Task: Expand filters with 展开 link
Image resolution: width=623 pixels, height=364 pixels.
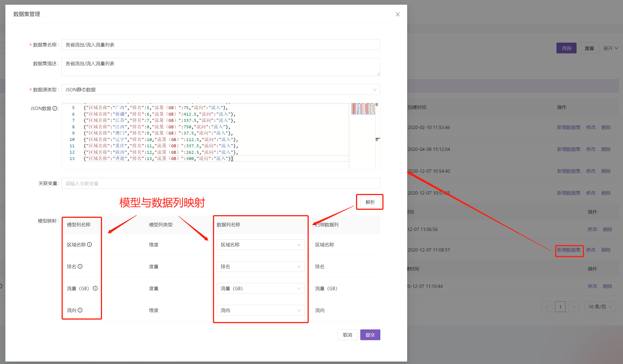Action: tap(610, 48)
